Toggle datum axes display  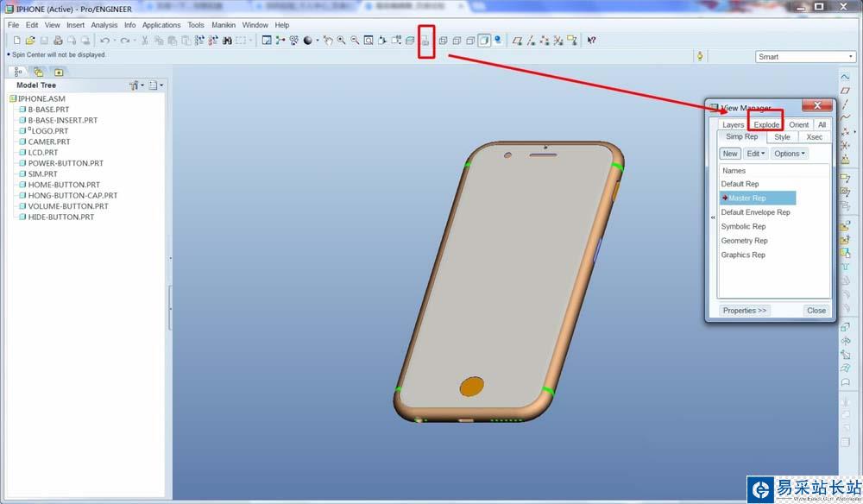pyautogui.click(x=531, y=41)
